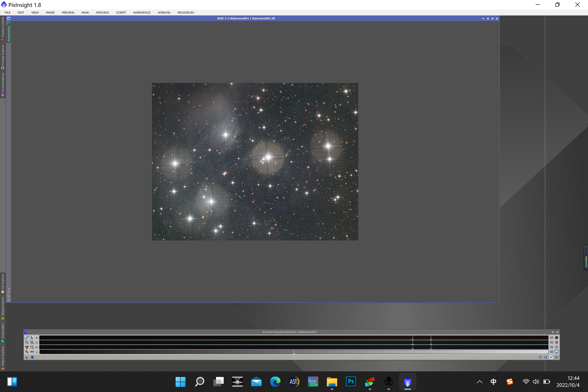Select the STF zoom 1:1 tool

tap(27, 343)
